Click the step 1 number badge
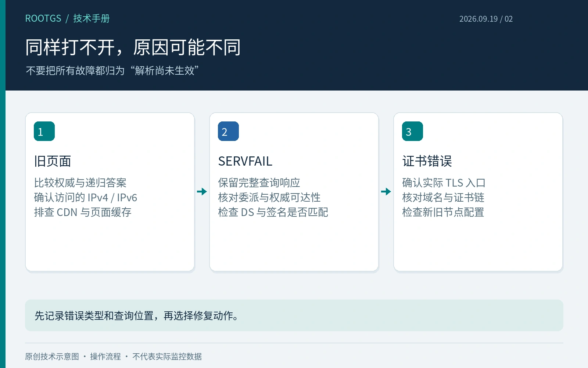Screen dimensions: 588x368 coord(44,131)
